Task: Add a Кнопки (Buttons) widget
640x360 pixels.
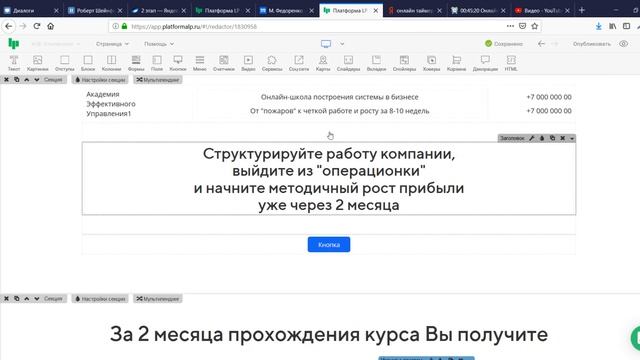Action: [178, 63]
